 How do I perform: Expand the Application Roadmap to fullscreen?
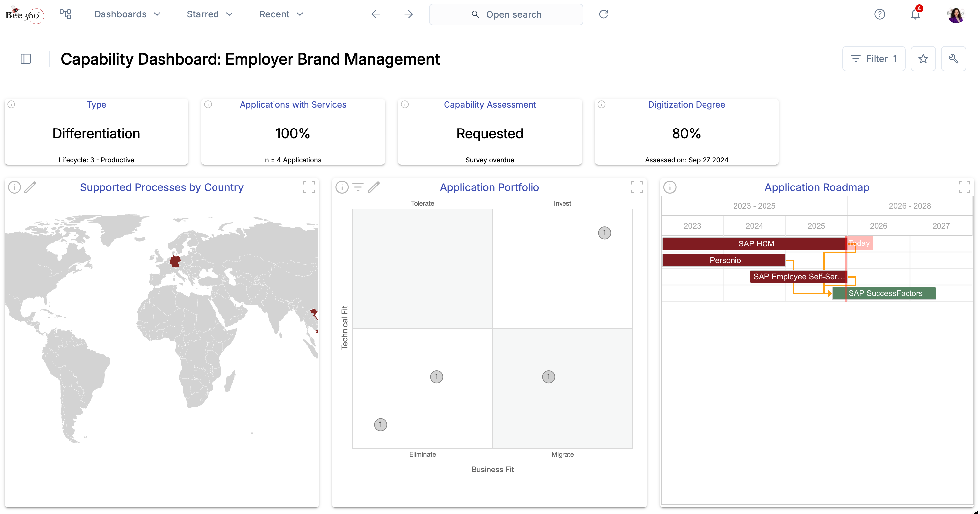click(965, 187)
